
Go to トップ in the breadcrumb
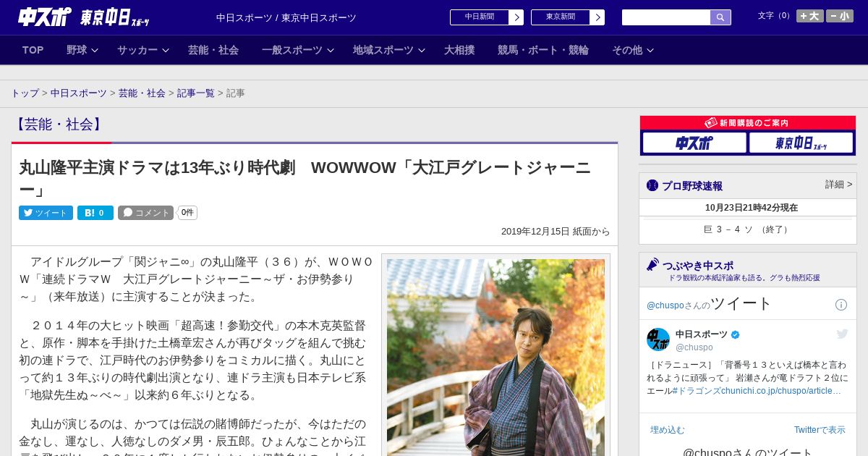coord(25,93)
